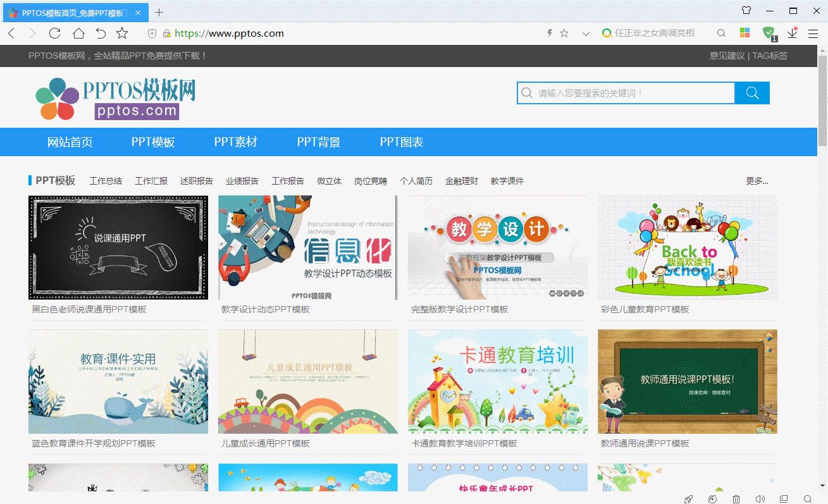Open the 卡通教育培训 thumbnail

[x=498, y=381]
